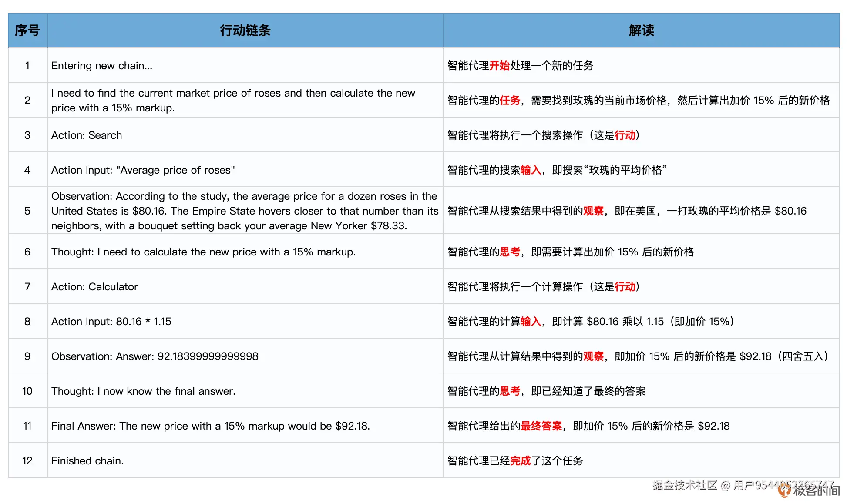Select the 'Average price of roses' input cell

tap(143, 170)
